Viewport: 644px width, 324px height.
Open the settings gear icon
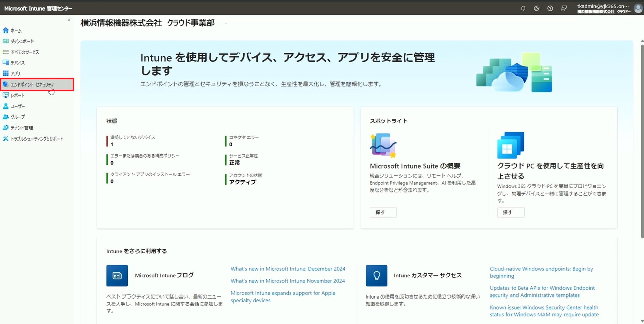(537, 8)
